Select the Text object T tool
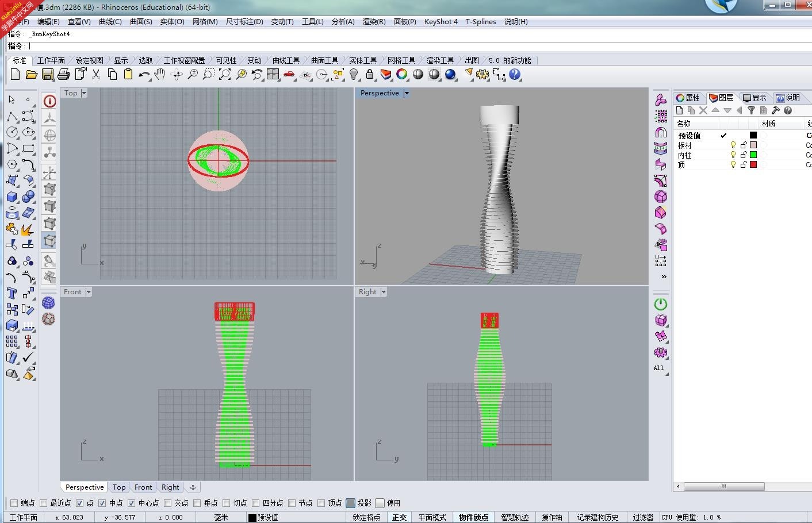The width and height of the screenshot is (812, 523). 12,293
